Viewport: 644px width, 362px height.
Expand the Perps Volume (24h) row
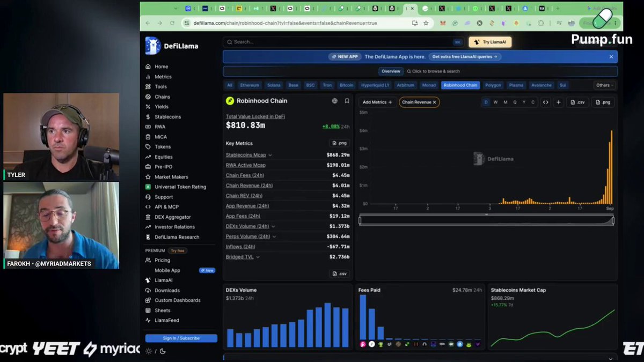274,237
